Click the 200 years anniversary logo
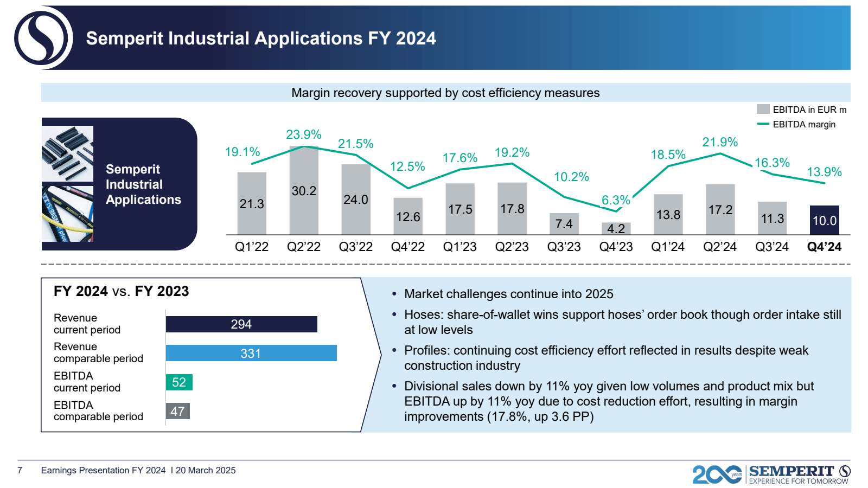This screenshot has width=868, height=488. 717,474
